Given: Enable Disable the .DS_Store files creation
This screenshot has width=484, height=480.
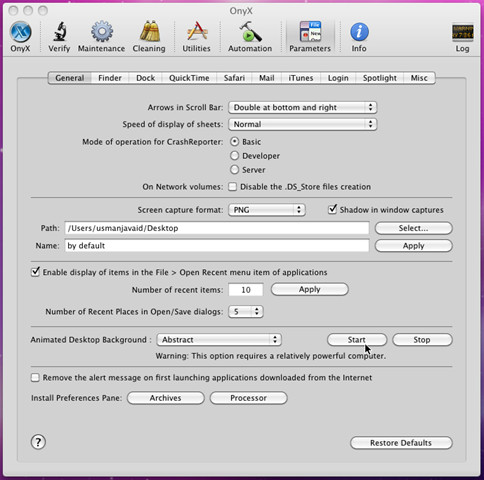Looking at the screenshot, I should click(233, 187).
